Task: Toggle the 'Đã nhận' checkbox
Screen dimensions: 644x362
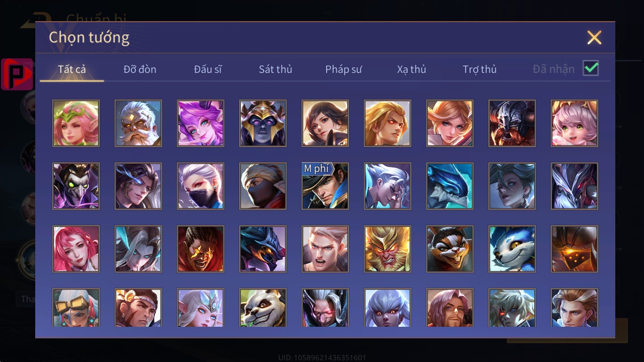Action: [591, 68]
